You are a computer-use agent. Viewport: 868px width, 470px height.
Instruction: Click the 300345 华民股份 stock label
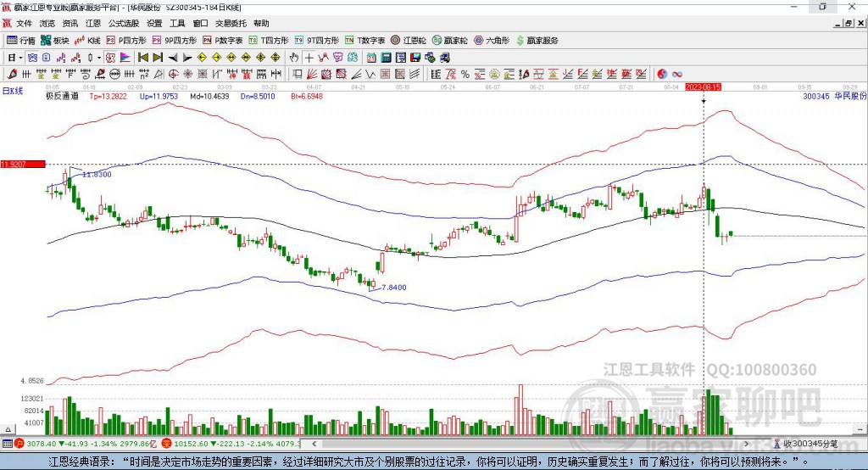click(x=835, y=96)
